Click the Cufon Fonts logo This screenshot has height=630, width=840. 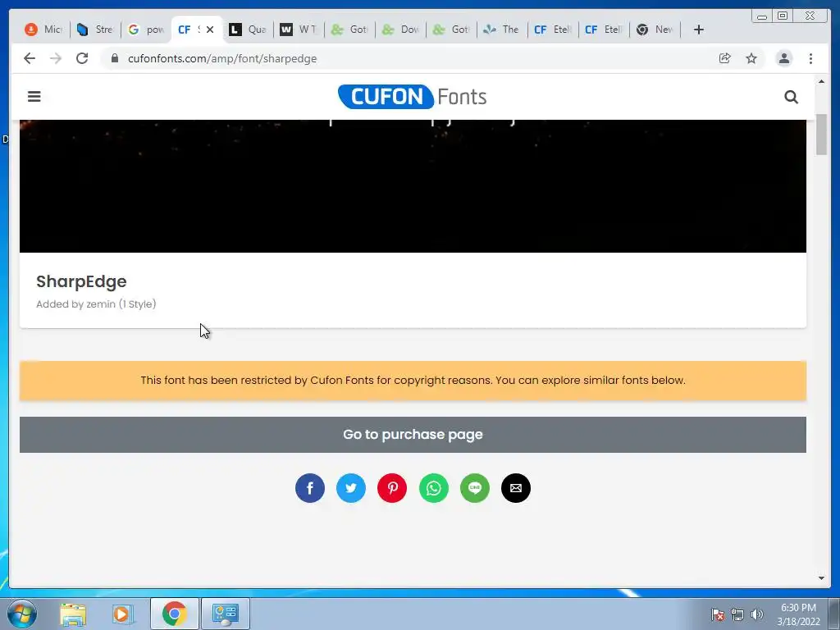pyautogui.click(x=412, y=97)
